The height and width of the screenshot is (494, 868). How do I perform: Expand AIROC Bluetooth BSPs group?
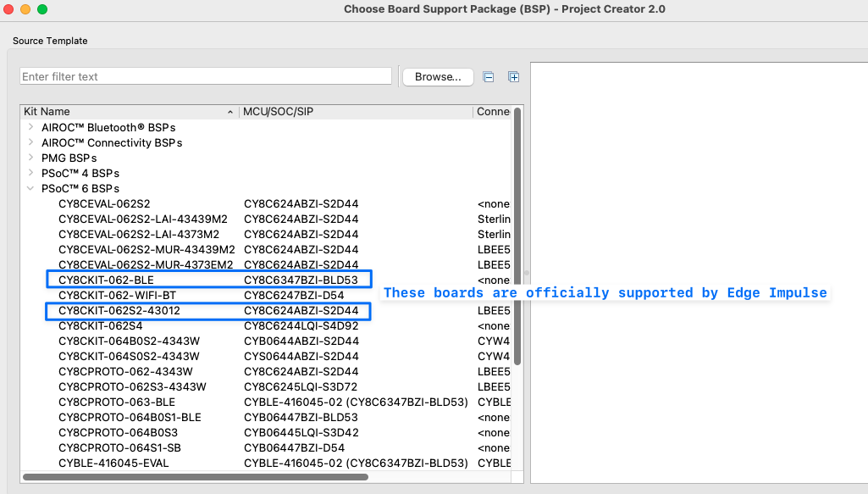[x=31, y=127]
